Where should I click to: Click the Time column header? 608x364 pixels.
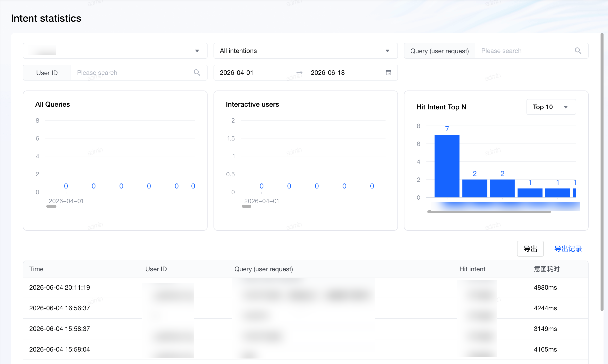36,269
